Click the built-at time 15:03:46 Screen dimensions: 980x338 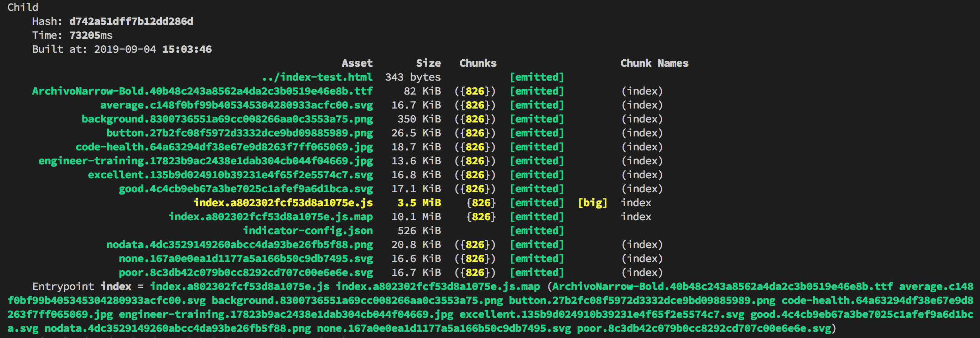pyautogui.click(x=187, y=49)
